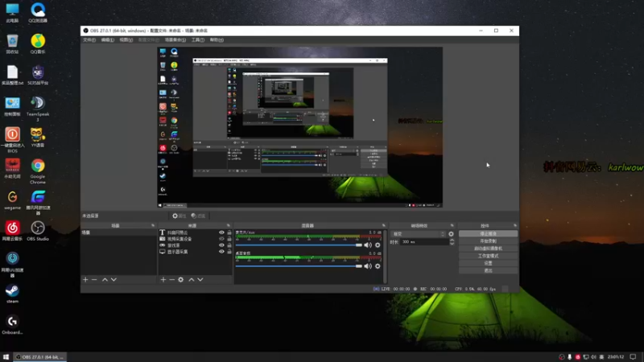Pop out the Sources dock via its header icon
Viewport: 644px width, 362px height.
[229, 225]
